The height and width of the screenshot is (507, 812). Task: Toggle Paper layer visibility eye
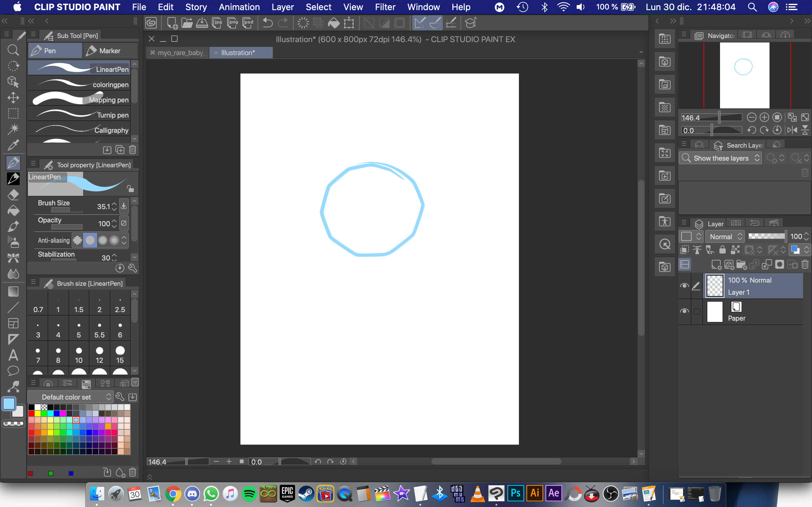point(684,311)
